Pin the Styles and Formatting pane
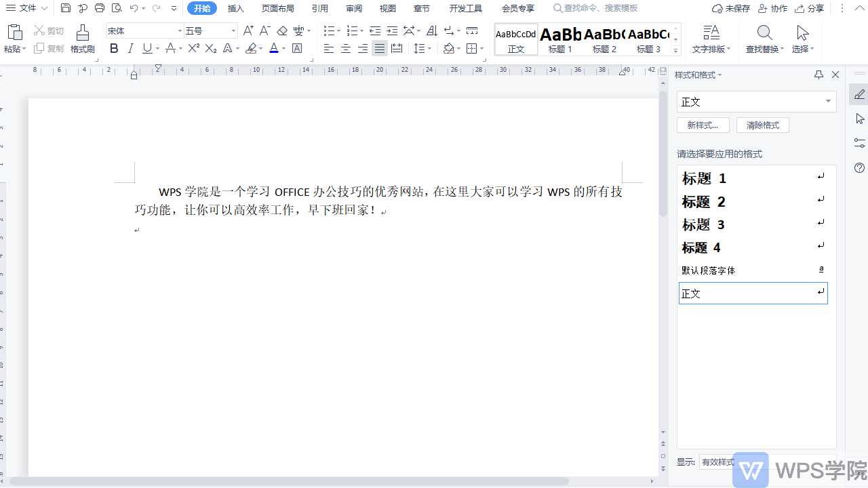Screen dimensions: 868x488 click(x=818, y=75)
